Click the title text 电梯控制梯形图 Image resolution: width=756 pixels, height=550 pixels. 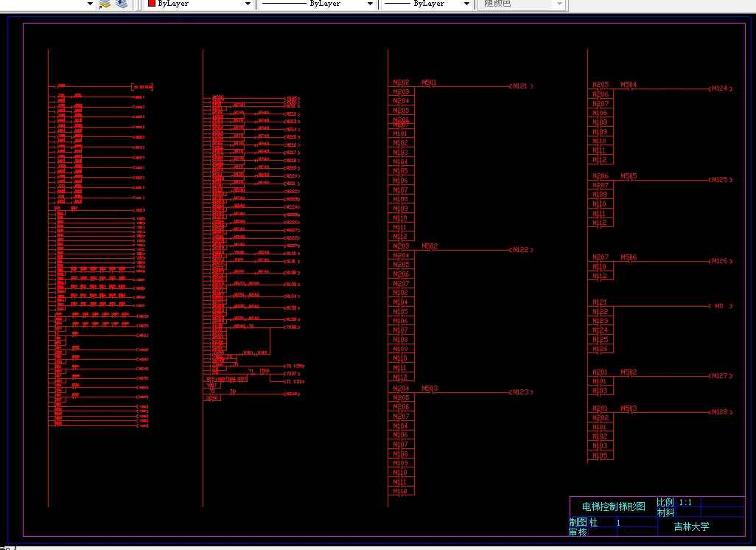613,507
